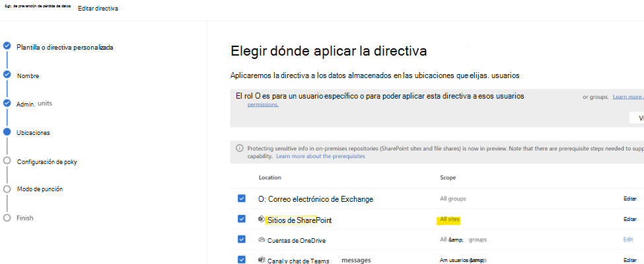
Task: Click the completed checkmark for Admin. units
Action: 7,103
